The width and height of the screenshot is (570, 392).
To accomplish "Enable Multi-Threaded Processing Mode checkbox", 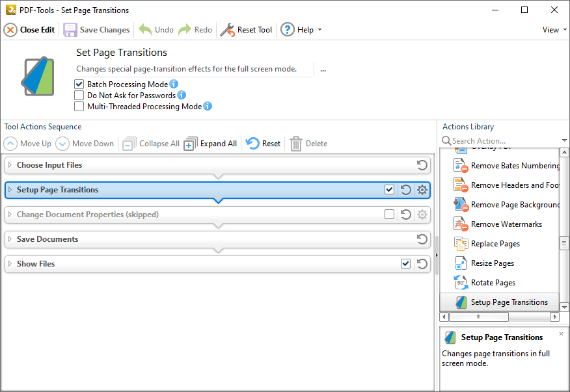I will pos(79,107).
